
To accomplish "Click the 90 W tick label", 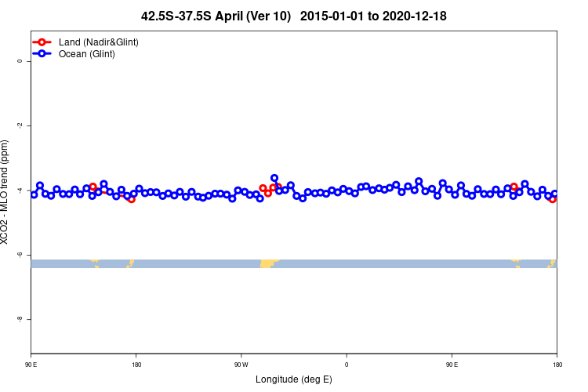I will coord(241,365).
